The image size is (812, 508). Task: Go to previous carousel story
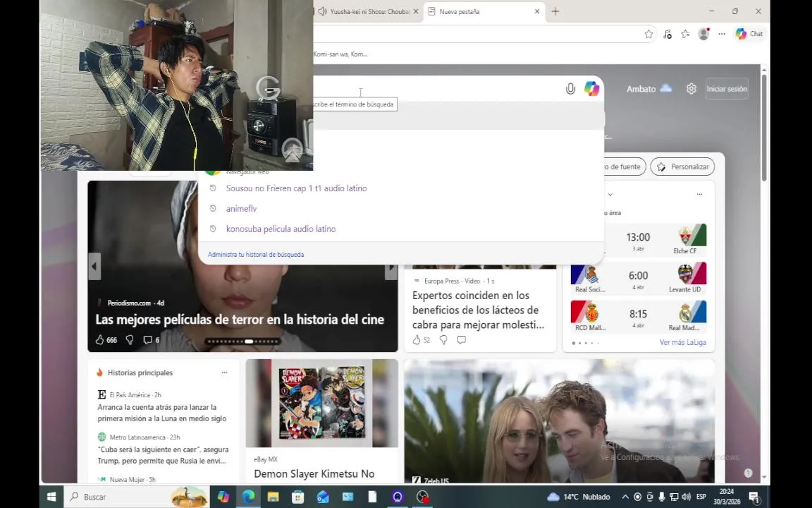(94, 267)
